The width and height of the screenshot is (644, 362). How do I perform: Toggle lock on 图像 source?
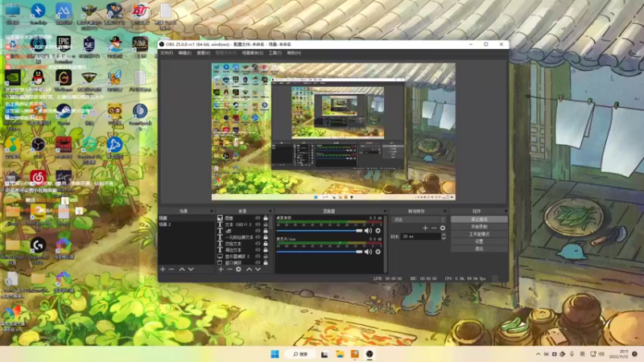(x=266, y=218)
